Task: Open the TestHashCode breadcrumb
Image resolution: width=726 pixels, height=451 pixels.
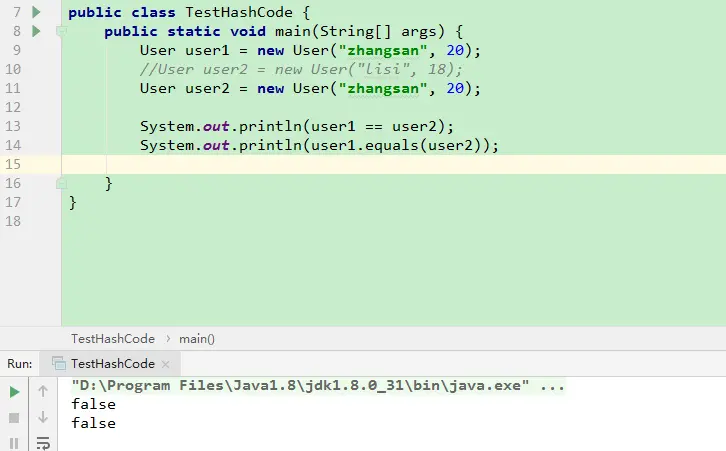Action: (113, 339)
